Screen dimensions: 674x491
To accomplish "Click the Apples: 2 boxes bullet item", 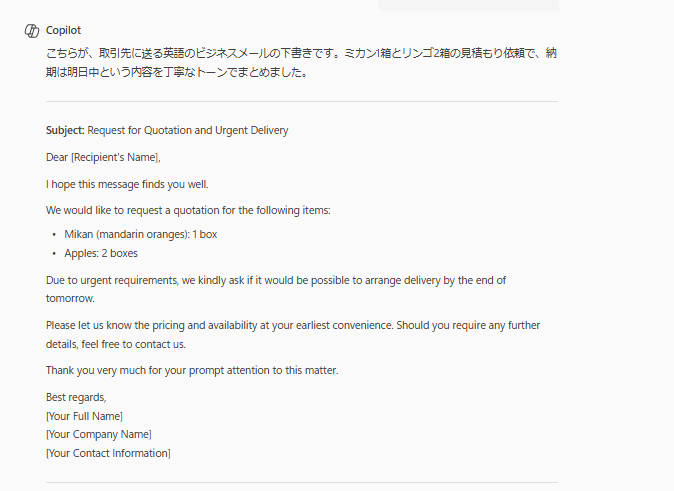I will click(x=101, y=253).
